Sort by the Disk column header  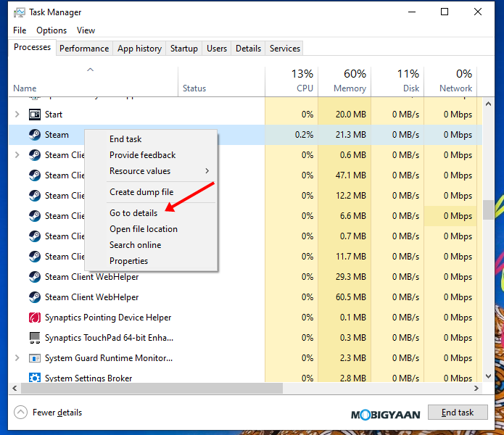coord(397,81)
